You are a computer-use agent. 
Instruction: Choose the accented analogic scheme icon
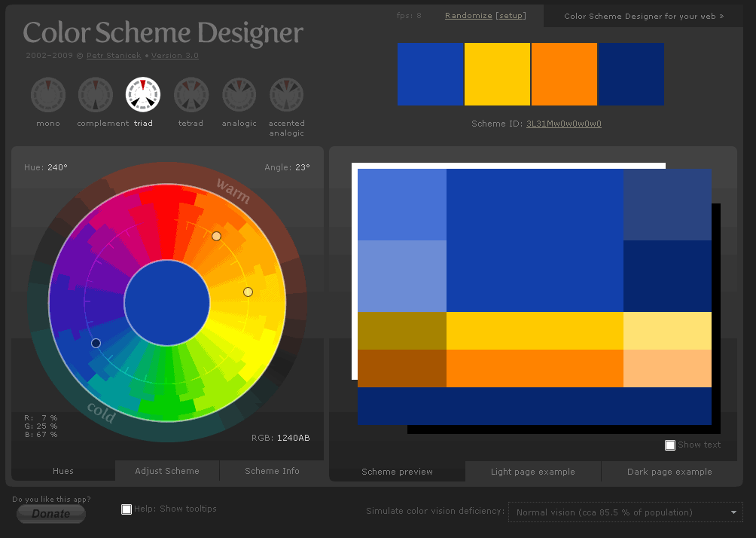[x=287, y=95]
